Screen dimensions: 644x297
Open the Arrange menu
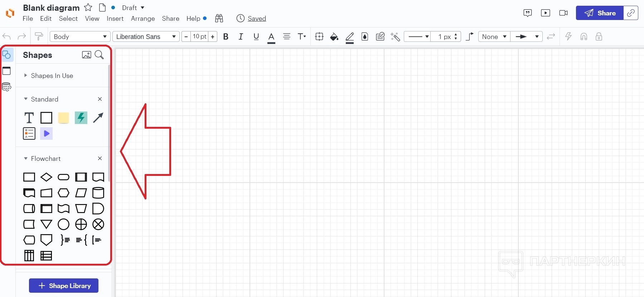click(x=142, y=19)
